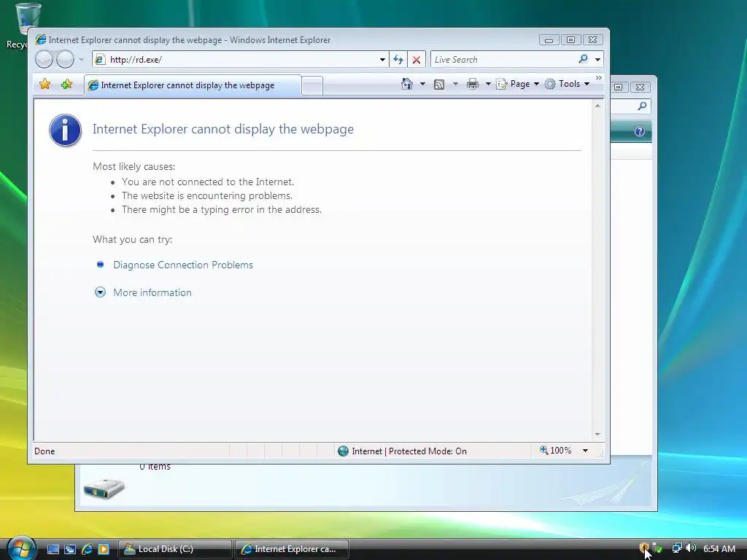Launch Internet Explorer from quick launch
The image size is (747, 560).
click(87, 549)
